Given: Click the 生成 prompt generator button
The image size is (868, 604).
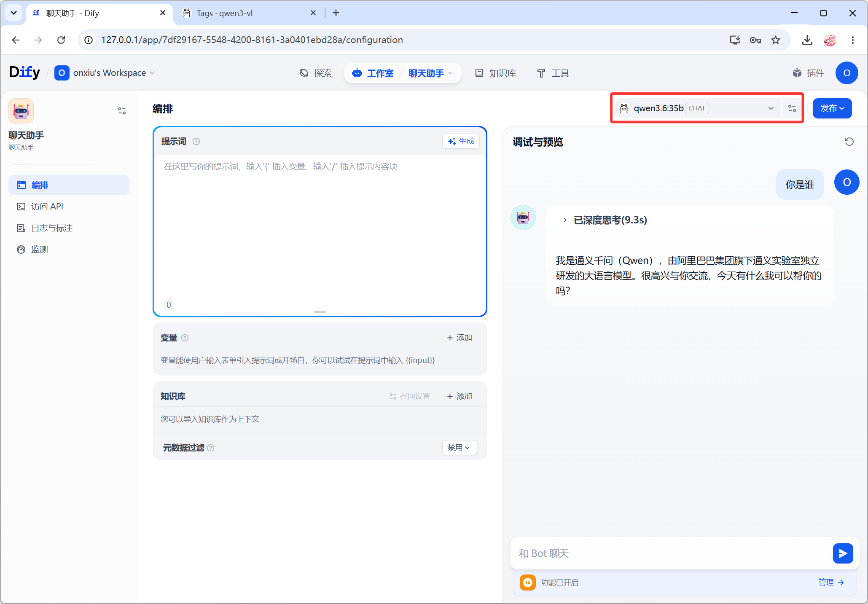Looking at the screenshot, I should pyautogui.click(x=461, y=141).
